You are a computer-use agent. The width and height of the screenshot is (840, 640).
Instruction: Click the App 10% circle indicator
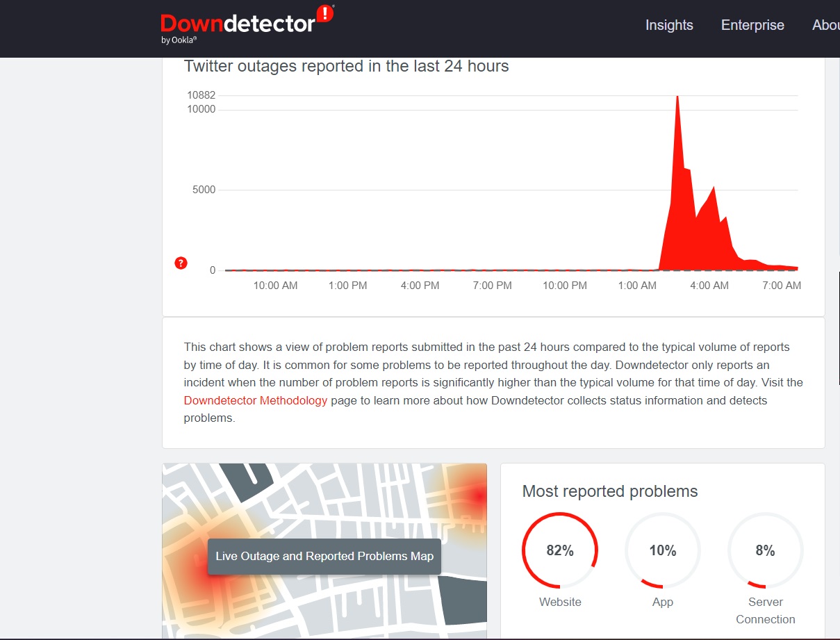(x=662, y=550)
